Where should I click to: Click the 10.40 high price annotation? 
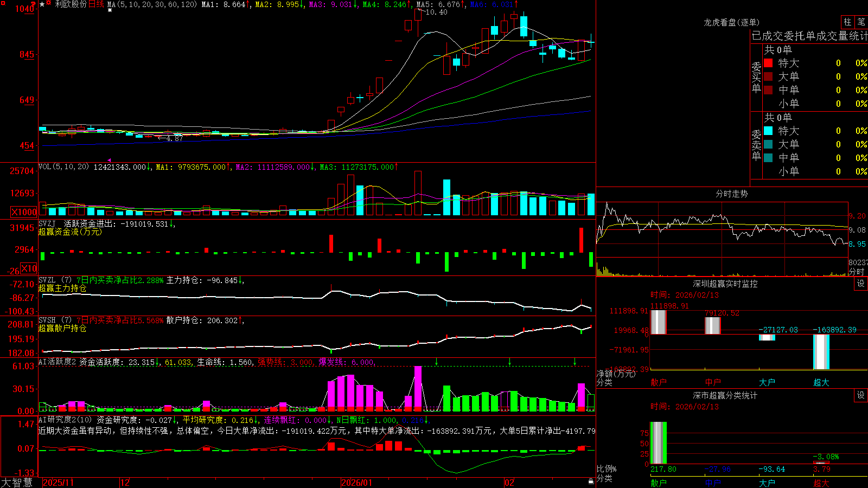pos(436,12)
